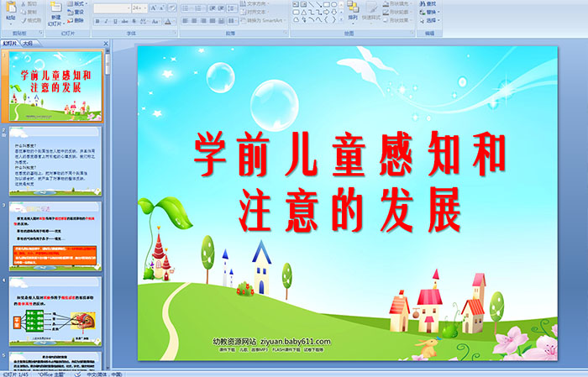The height and width of the screenshot is (377, 588).
Task: Click the 快速样式 Quick Styles button
Action: pyautogui.click(x=371, y=11)
